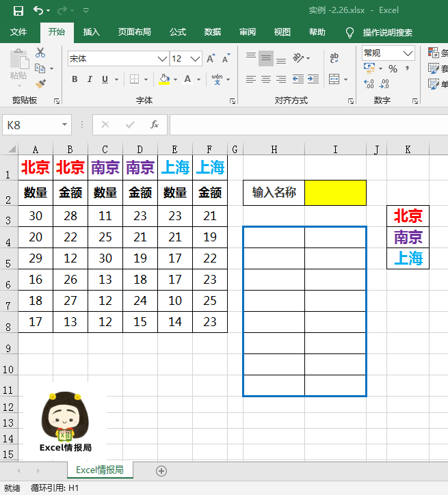448x495 pixels.
Task: Click the Merge and Center icon
Action: pyautogui.click(x=334, y=79)
